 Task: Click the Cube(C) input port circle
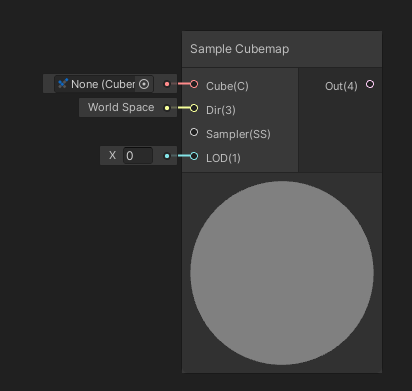tap(194, 84)
